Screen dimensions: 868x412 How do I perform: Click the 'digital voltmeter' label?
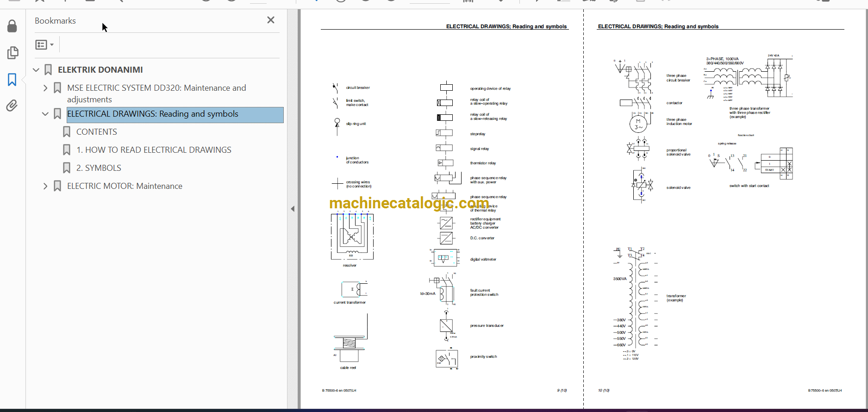tap(483, 259)
